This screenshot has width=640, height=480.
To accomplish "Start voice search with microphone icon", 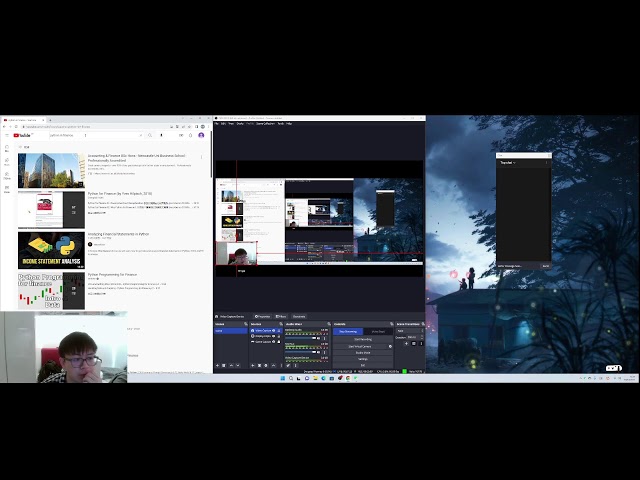I will [x=161, y=135].
